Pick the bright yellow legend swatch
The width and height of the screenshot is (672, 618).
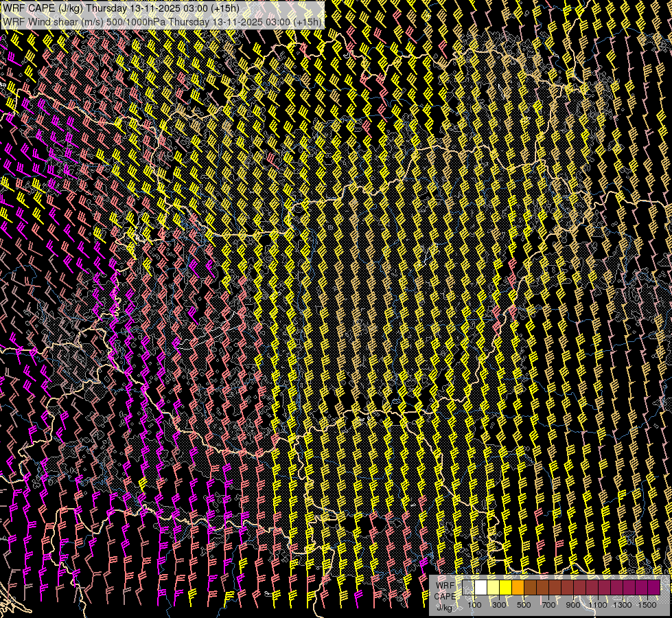(x=505, y=587)
